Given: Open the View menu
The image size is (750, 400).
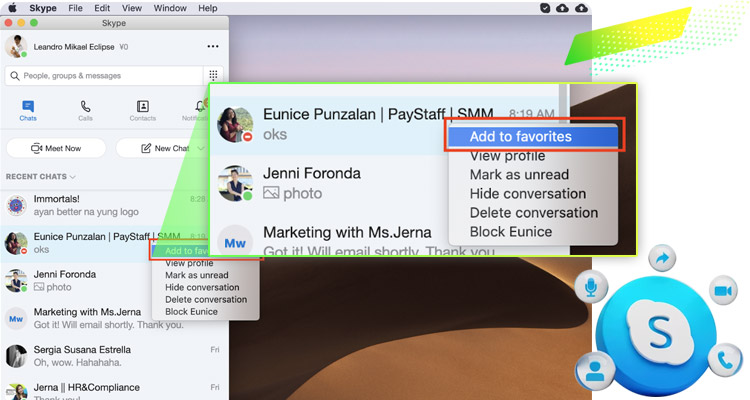Looking at the screenshot, I should coord(132,8).
